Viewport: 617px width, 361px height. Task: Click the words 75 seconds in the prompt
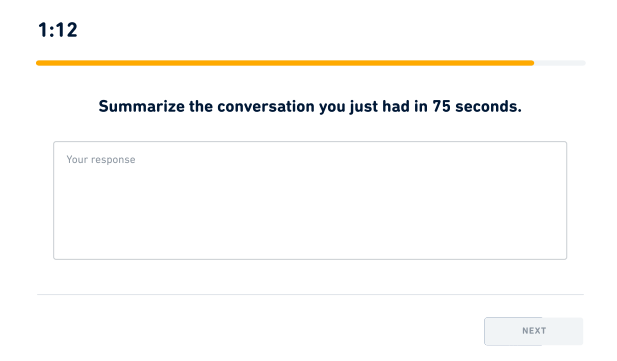pyautogui.click(x=477, y=106)
